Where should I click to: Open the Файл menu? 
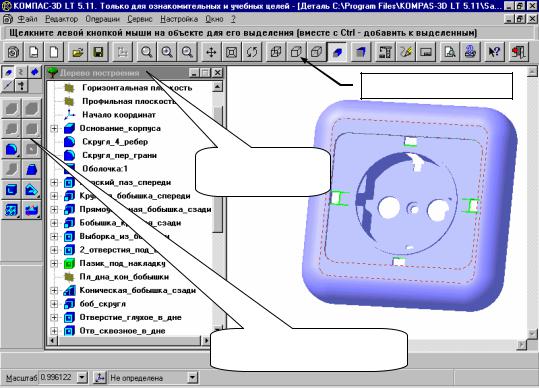coord(27,19)
